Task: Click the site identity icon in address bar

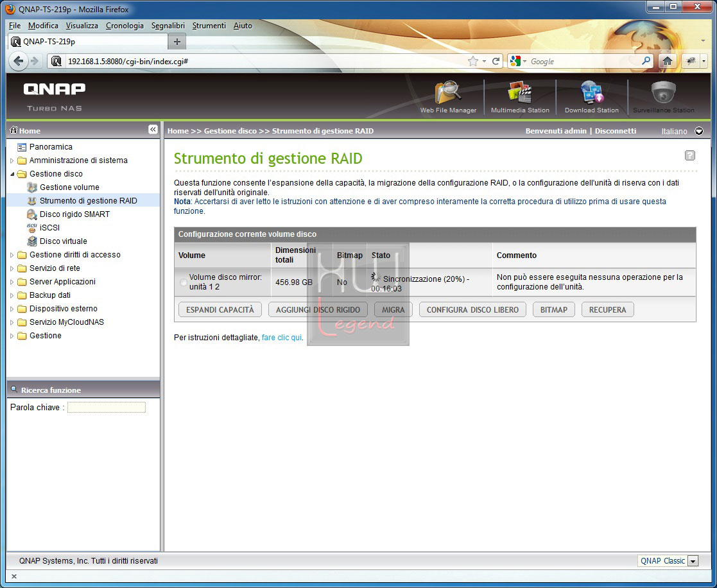Action: click(56, 61)
